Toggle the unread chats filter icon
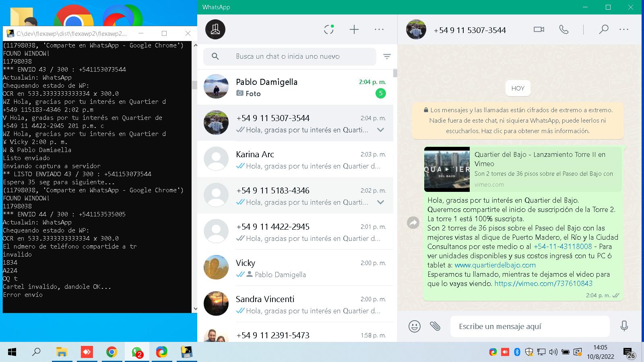This screenshot has width=644, height=362. tap(387, 57)
